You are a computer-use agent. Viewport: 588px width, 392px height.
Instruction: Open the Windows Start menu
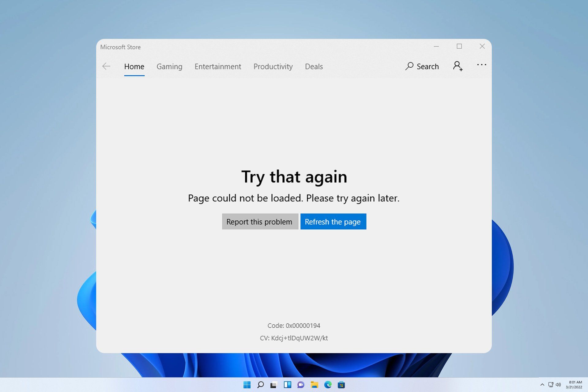tap(247, 385)
